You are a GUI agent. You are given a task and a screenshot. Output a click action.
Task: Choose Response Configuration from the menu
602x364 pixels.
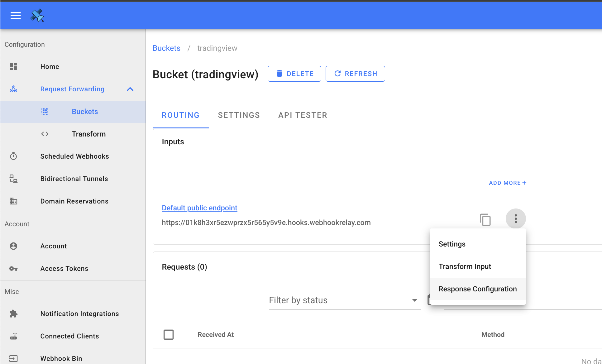477,289
